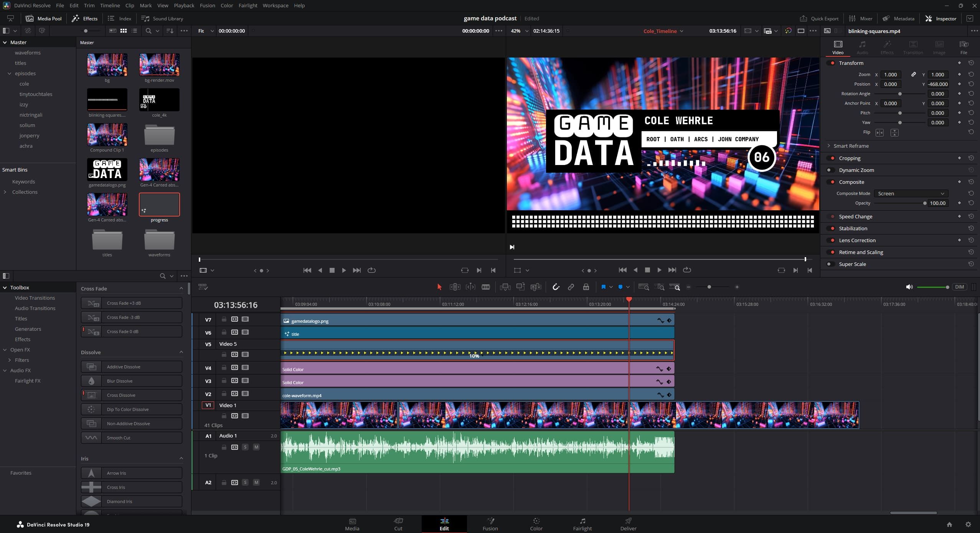Toggle the Snapping magnet icon
Screen dimensions: 980x533
tap(556, 287)
